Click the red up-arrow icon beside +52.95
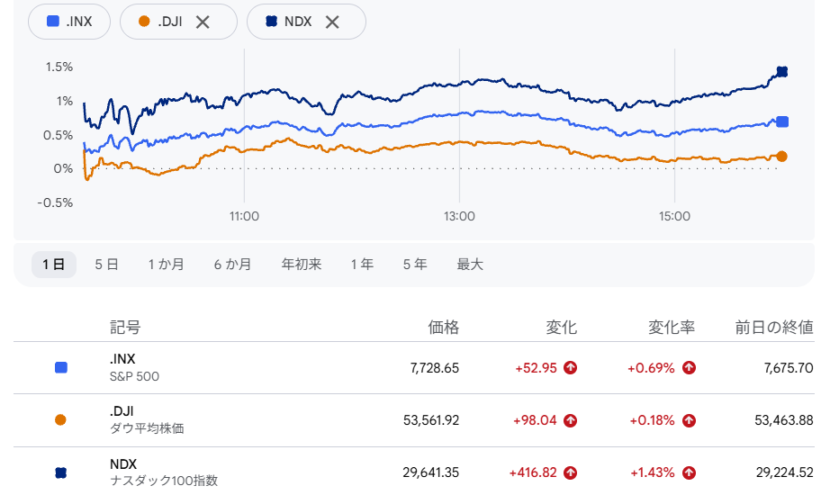830x504 pixels. point(570,367)
